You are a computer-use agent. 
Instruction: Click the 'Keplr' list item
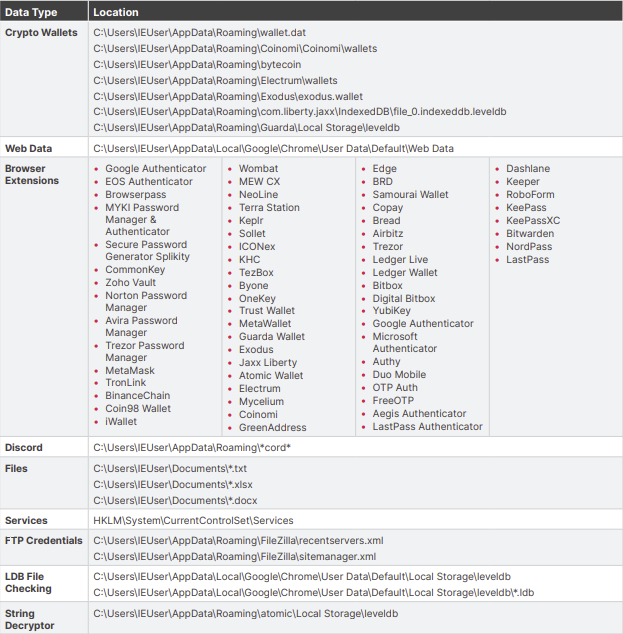(x=251, y=220)
